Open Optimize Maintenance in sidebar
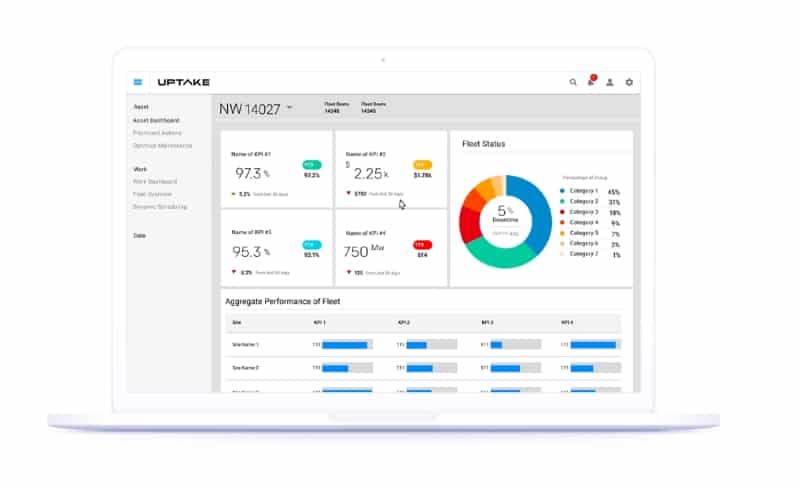 click(162, 145)
